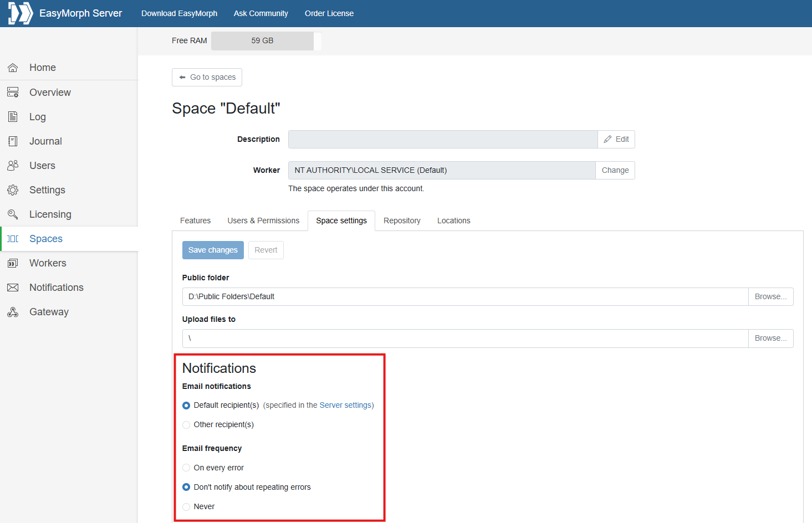Open the Repository tab
The height and width of the screenshot is (523, 812).
(x=402, y=221)
